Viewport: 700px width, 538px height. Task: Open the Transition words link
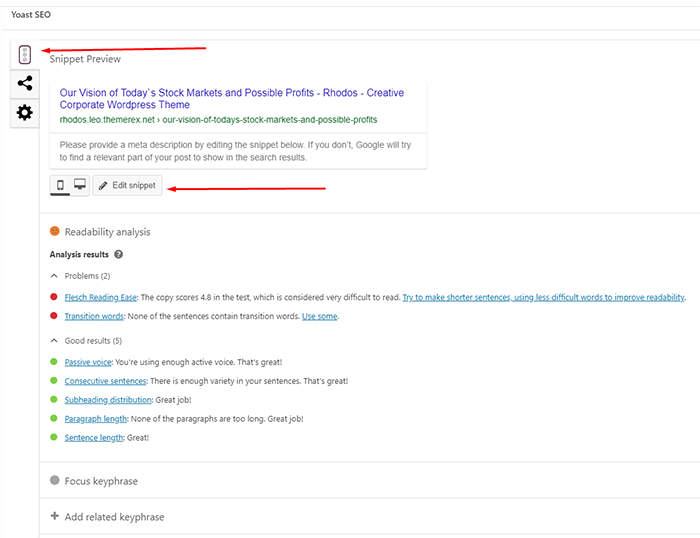click(94, 316)
